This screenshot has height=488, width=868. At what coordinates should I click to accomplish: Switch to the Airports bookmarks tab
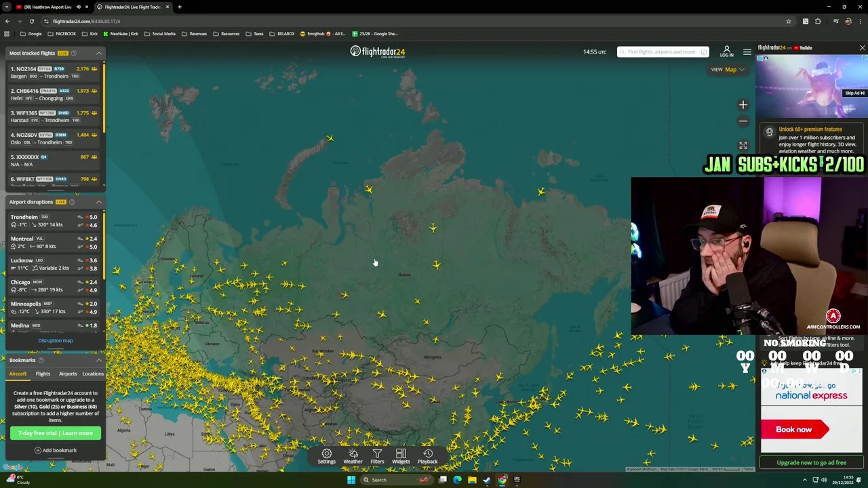pyautogui.click(x=68, y=373)
